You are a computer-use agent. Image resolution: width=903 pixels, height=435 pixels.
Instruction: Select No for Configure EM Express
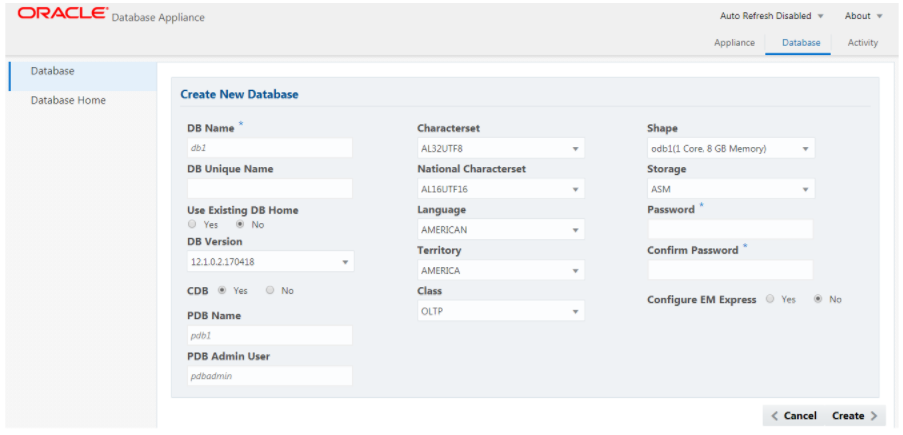(x=818, y=300)
